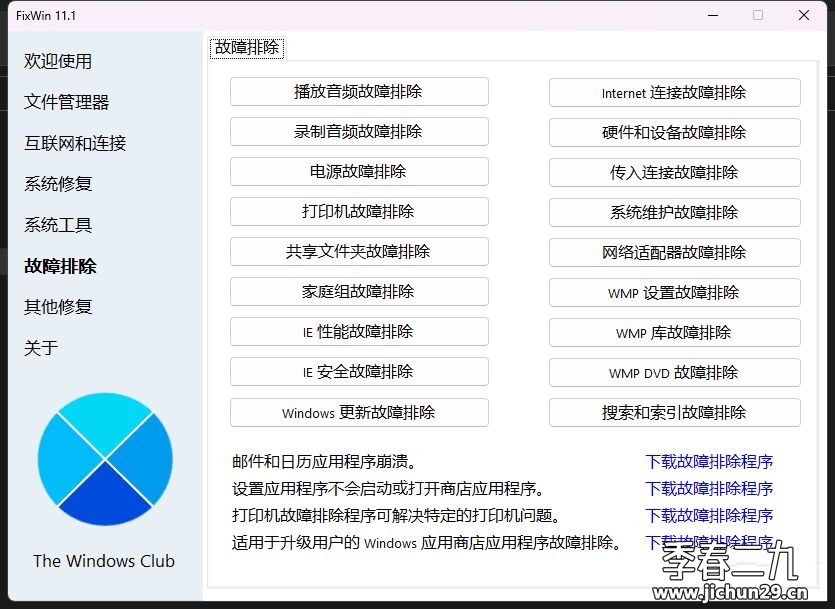The height and width of the screenshot is (609, 835).
Task: Run WMP DVD 故障排除
Action: tap(675, 372)
